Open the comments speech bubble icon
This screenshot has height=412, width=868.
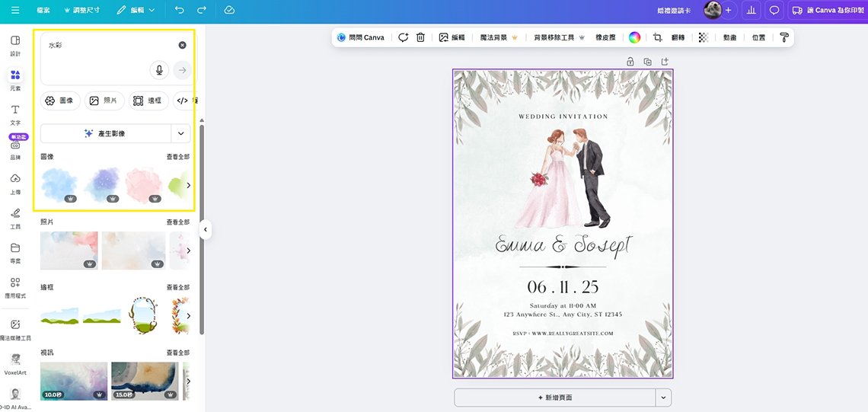(774, 10)
